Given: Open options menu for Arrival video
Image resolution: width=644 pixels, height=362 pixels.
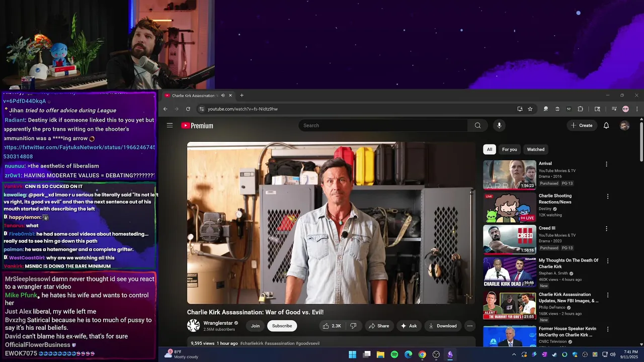Looking at the screenshot, I should (x=606, y=164).
